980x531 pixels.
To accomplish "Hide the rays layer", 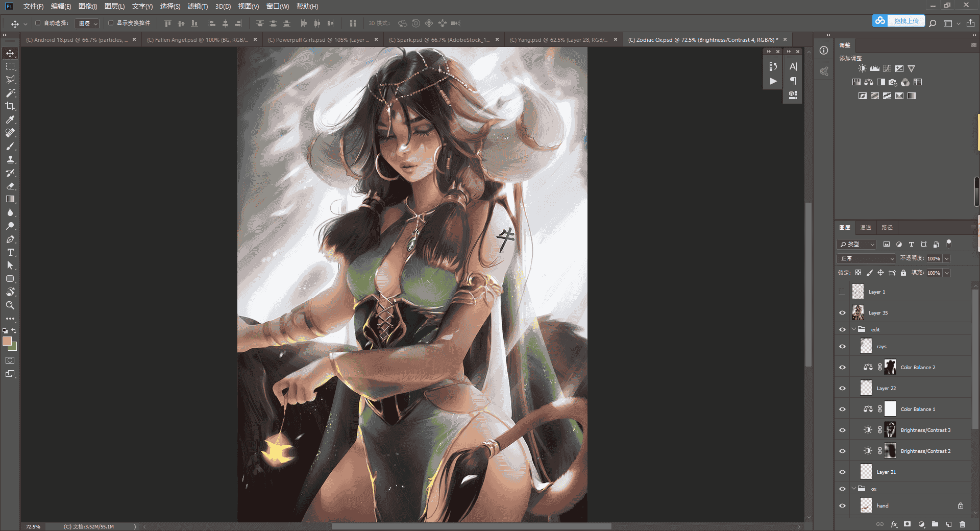I will point(842,346).
